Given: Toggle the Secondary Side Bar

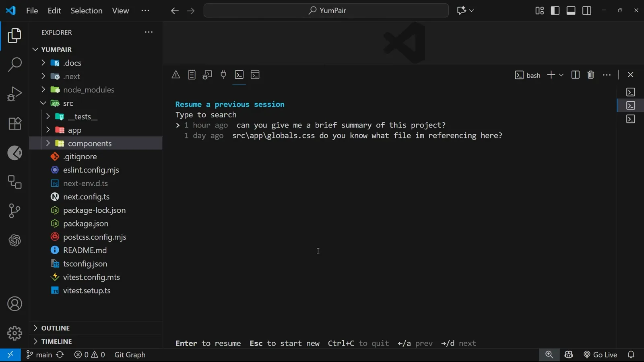Looking at the screenshot, I should tap(587, 10).
